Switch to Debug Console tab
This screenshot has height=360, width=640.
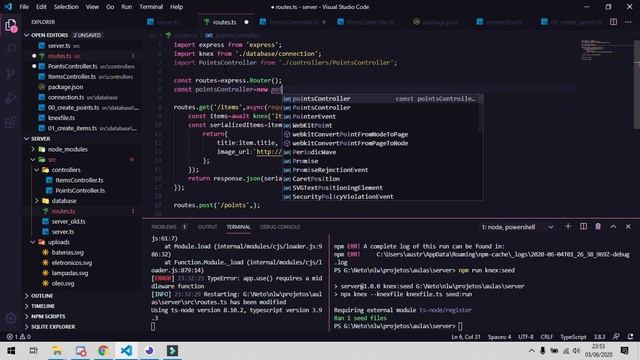(x=280, y=227)
